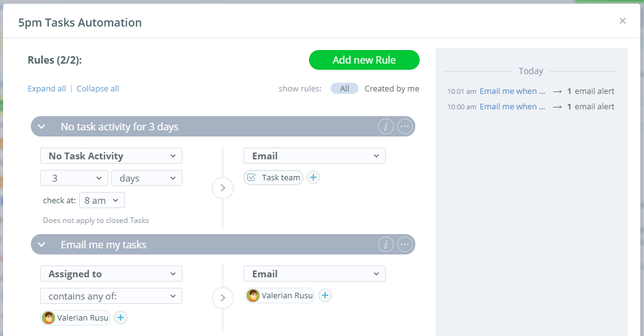Click the Expand all link
Screen dimensions: 644x336
(x=46, y=88)
